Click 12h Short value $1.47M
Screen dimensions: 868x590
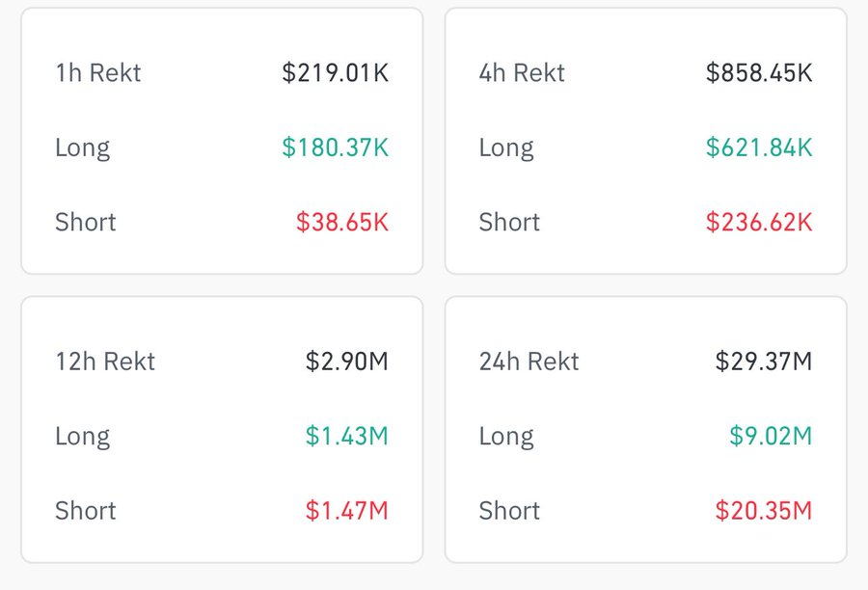pos(347,510)
